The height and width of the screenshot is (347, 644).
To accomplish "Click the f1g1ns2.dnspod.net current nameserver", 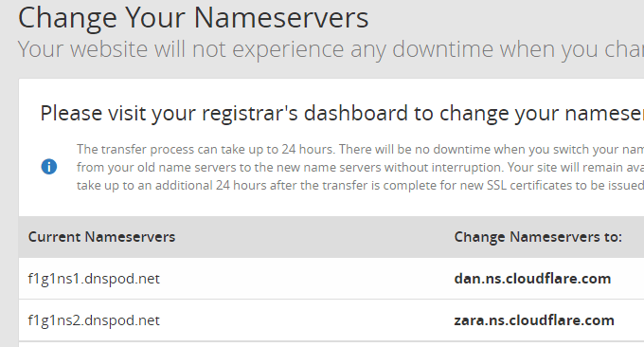I will tap(94, 320).
